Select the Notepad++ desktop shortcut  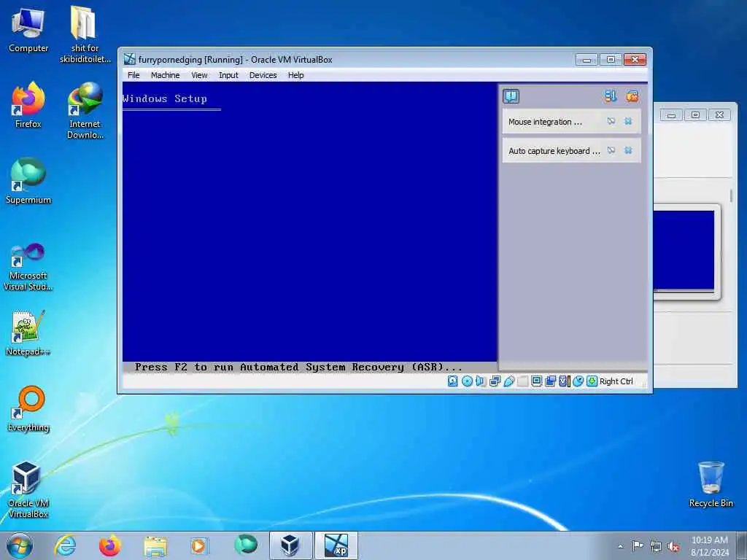coord(28,332)
